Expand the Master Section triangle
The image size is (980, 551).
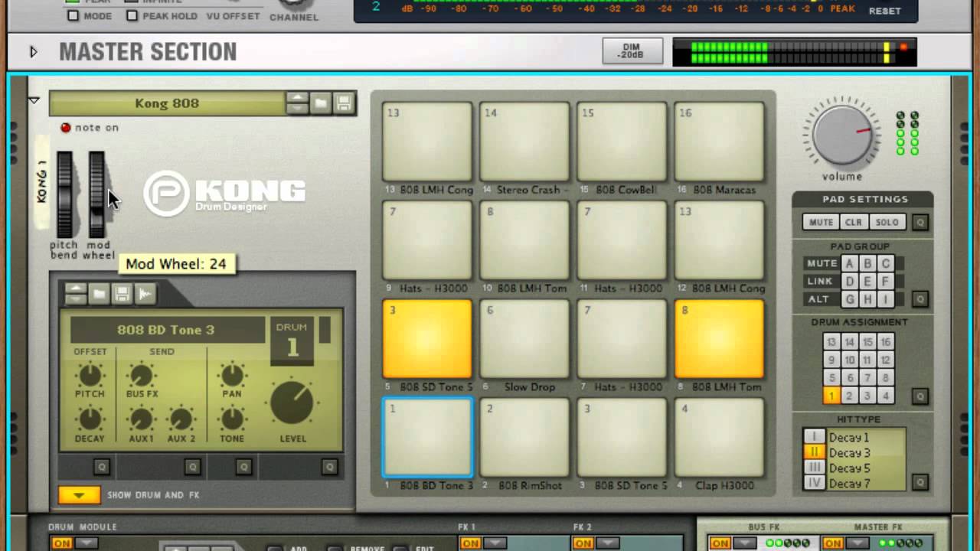pyautogui.click(x=33, y=52)
